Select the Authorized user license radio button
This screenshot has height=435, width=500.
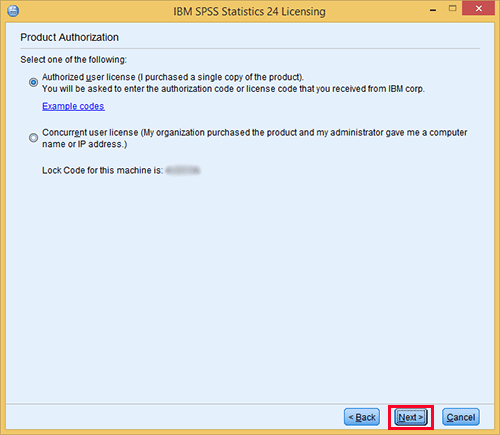[33, 82]
